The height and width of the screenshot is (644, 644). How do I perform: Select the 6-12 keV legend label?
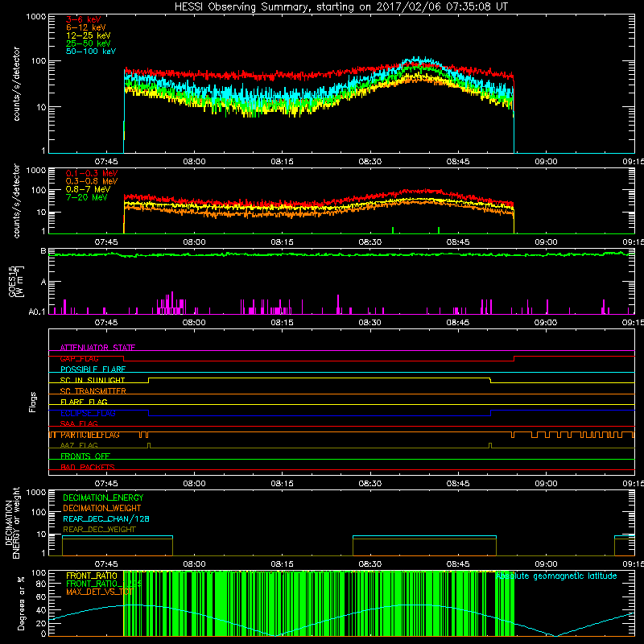[86, 27]
